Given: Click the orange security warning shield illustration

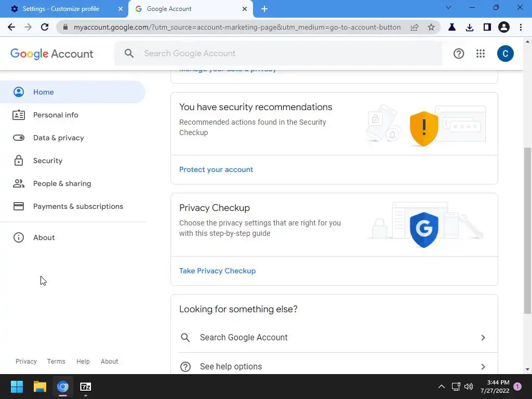Looking at the screenshot, I should (424, 129).
